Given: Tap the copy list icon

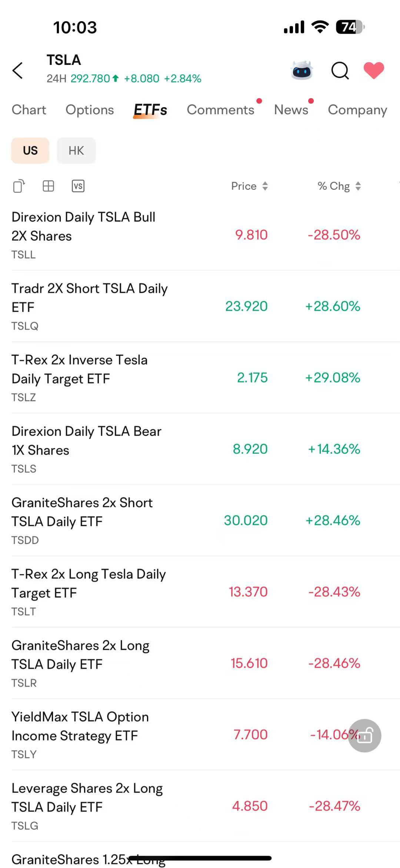Looking at the screenshot, I should (x=19, y=186).
